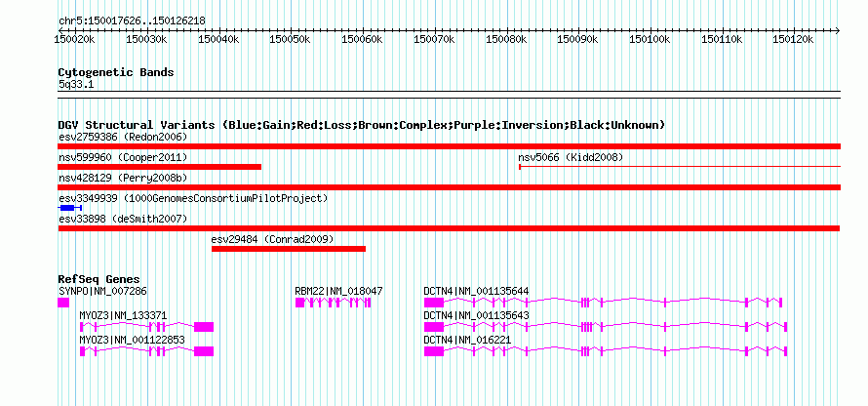Click the MYOZ3 NM_001122853 gene model glyph
The image size is (868, 406).
(146, 351)
